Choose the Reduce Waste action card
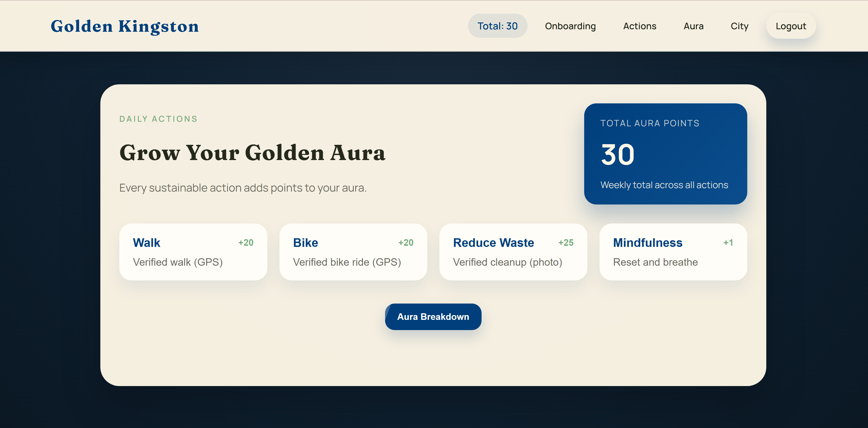 pyautogui.click(x=513, y=252)
